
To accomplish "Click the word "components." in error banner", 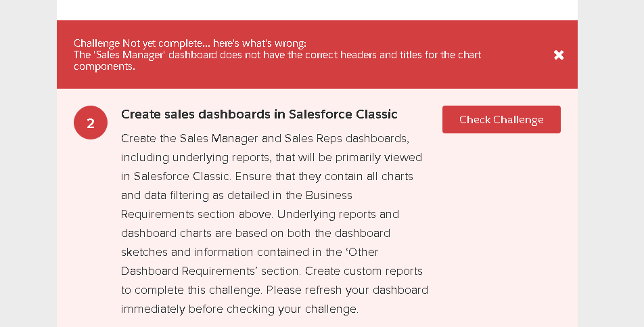I will pos(104,66).
